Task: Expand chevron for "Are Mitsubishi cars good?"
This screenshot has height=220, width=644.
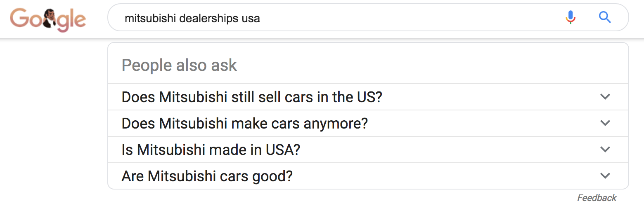Action: tap(605, 176)
